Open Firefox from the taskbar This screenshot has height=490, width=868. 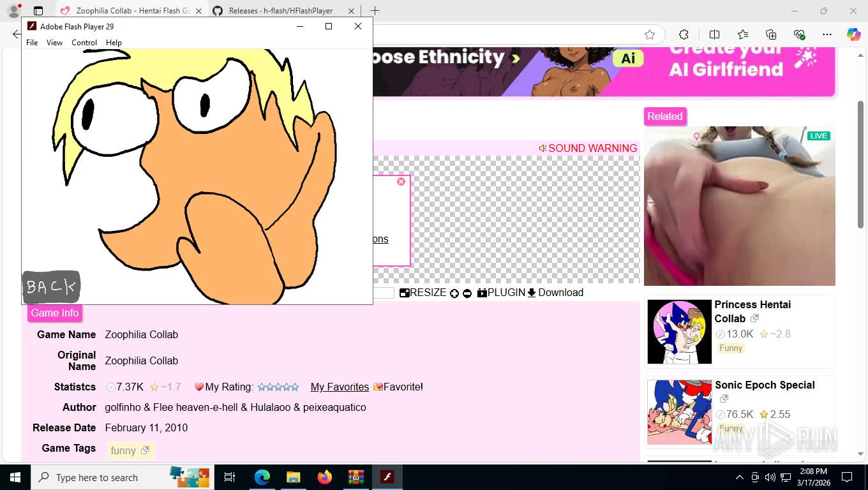click(x=325, y=477)
